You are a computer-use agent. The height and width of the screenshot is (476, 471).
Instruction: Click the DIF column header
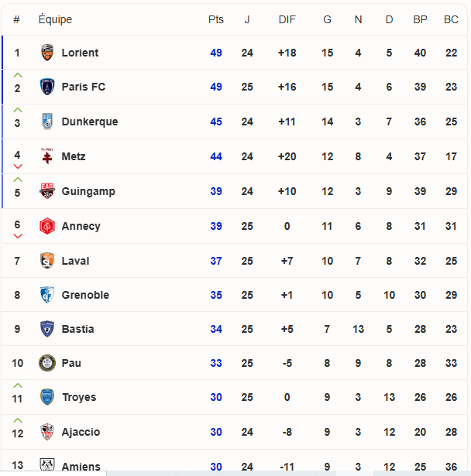click(287, 19)
